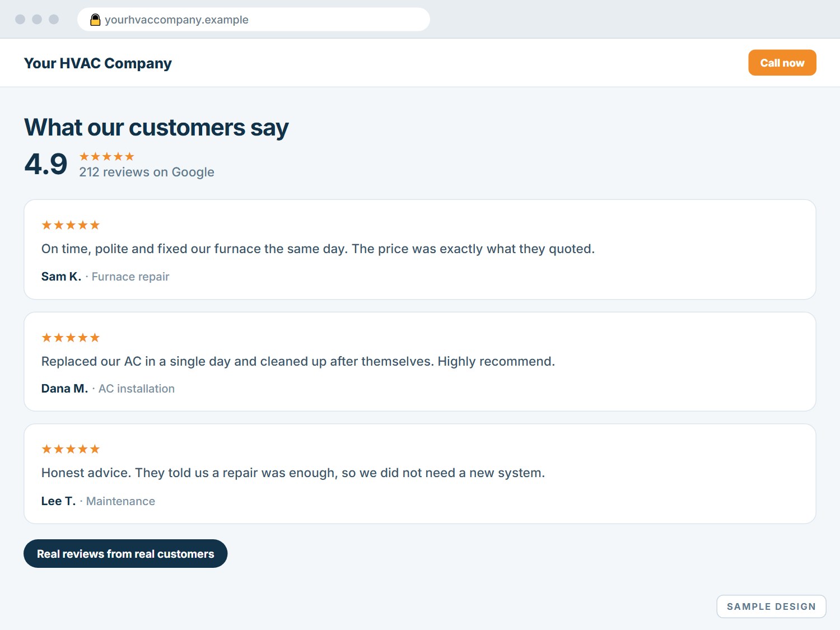Click the review text about replacing the AC
840x630 pixels.
pos(298,361)
